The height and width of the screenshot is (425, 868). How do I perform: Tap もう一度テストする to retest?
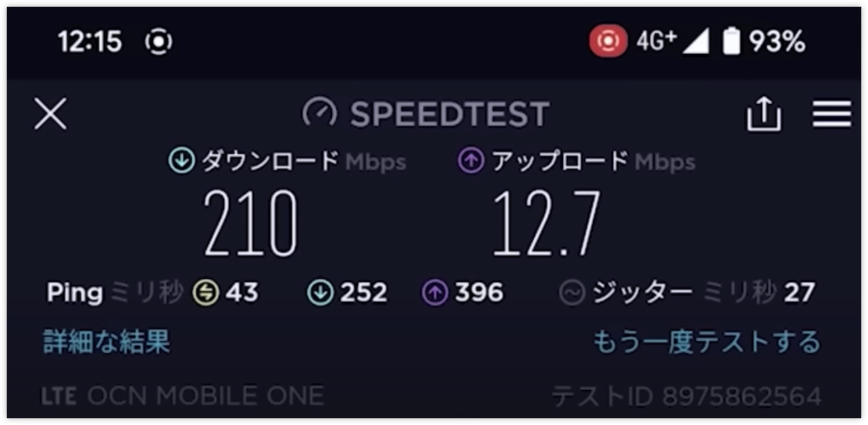pos(706,341)
